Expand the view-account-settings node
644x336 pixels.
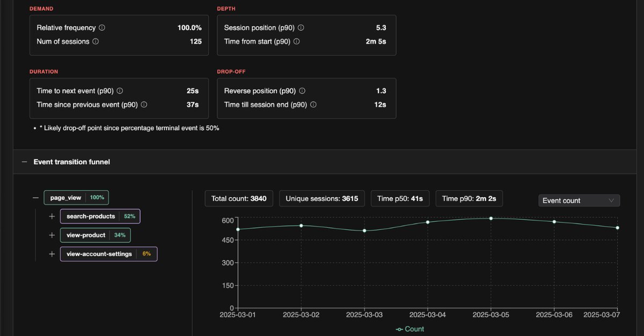[x=52, y=254]
